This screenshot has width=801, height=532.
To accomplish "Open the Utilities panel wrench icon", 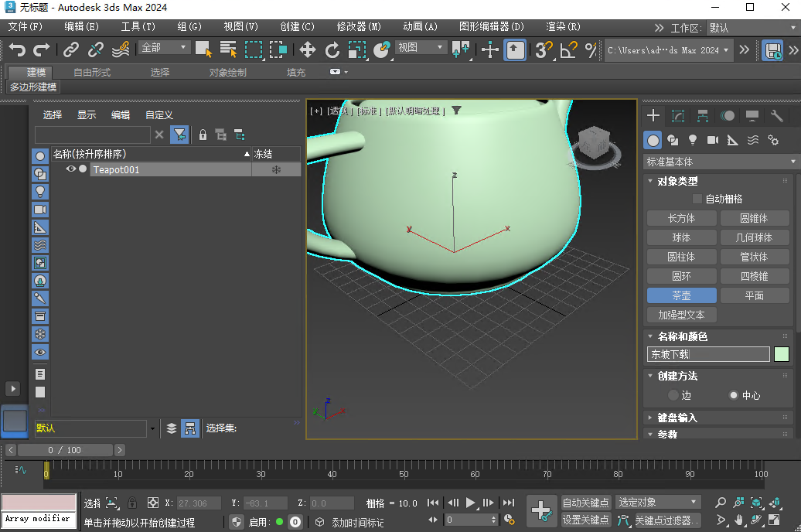I will 776,116.
